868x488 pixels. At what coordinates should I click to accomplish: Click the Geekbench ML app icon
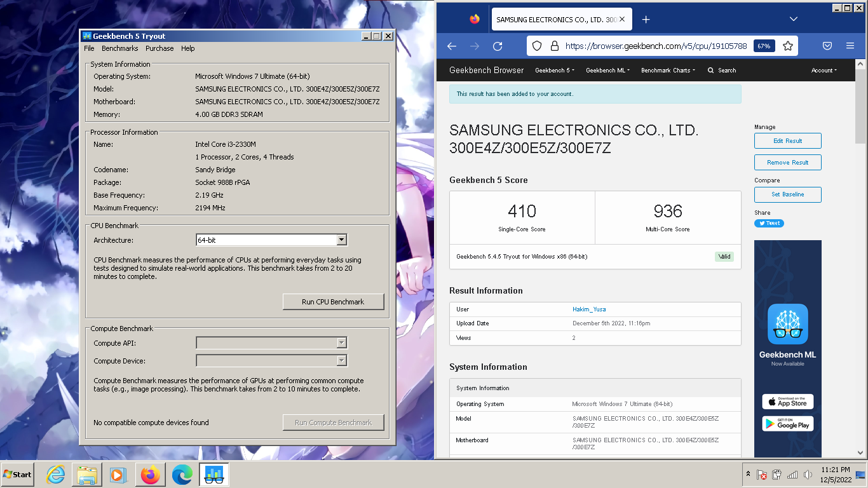coord(788,324)
